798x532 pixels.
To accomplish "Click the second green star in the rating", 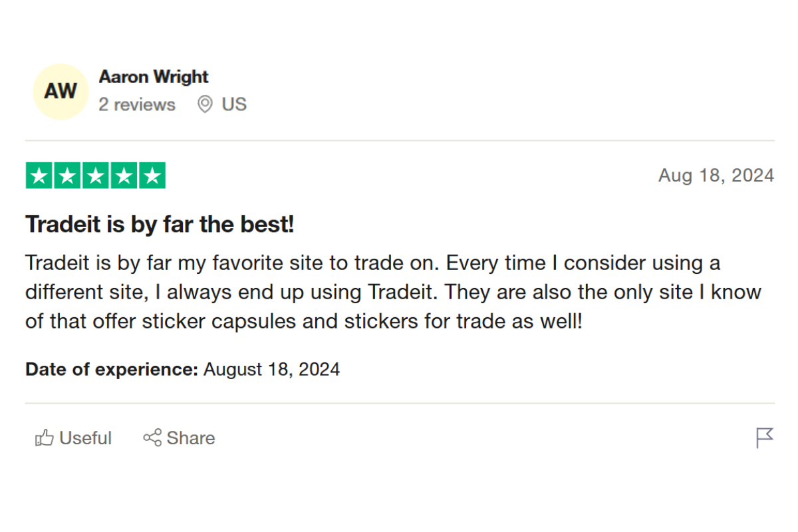I will 67,176.
